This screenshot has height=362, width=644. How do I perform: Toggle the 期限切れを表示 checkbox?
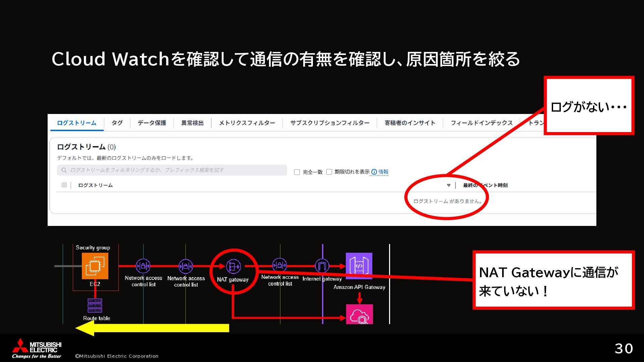pyautogui.click(x=329, y=172)
